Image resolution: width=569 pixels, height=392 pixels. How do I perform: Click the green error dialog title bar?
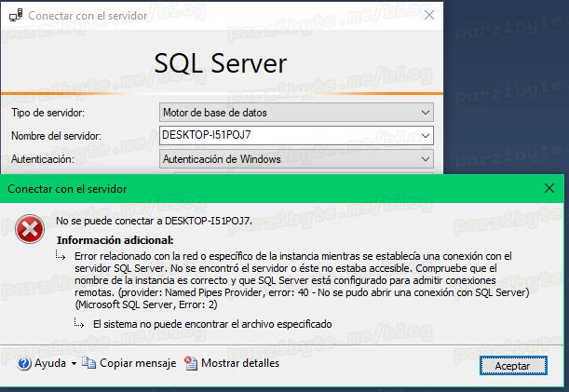[x=279, y=188]
